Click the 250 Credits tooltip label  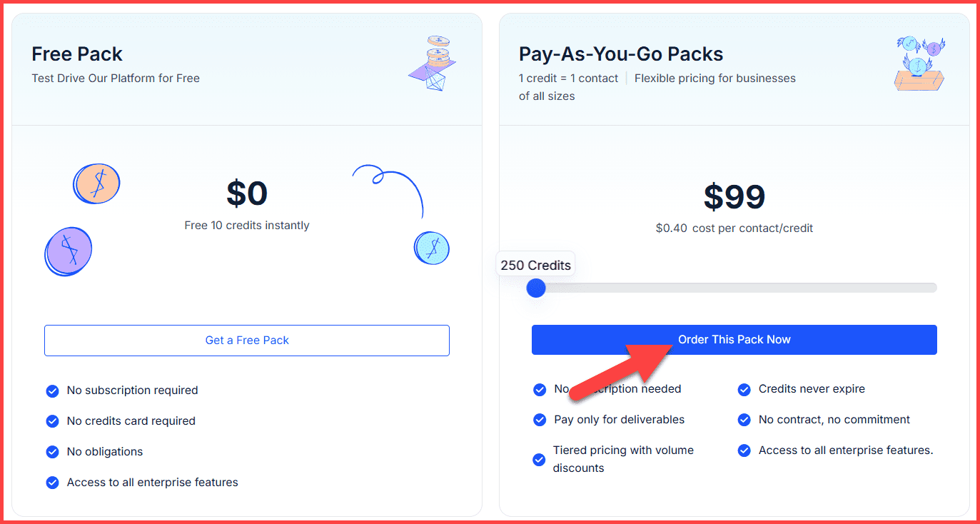[535, 266]
